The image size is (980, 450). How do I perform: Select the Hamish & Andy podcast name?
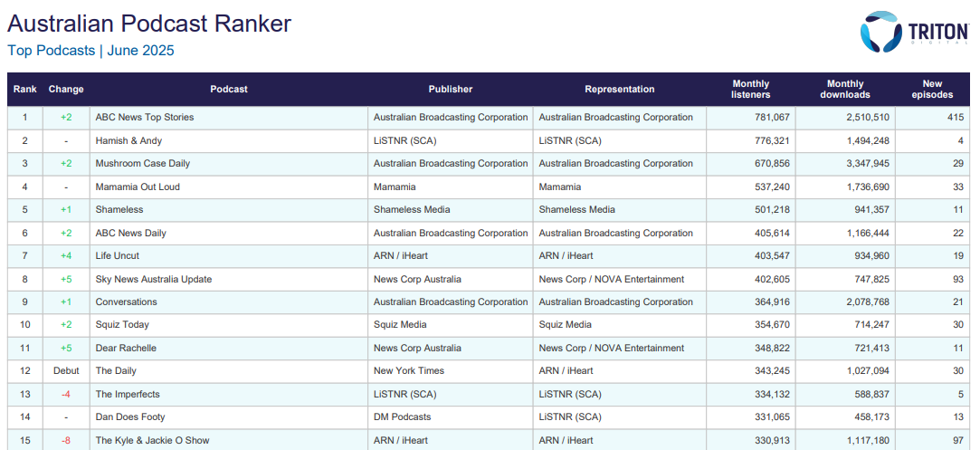(128, 140)
